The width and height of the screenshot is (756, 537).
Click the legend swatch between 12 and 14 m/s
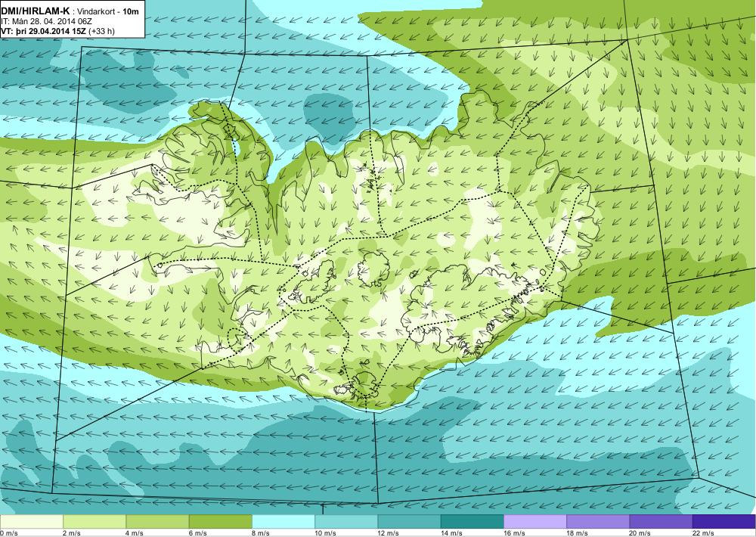tap(409, 522)
